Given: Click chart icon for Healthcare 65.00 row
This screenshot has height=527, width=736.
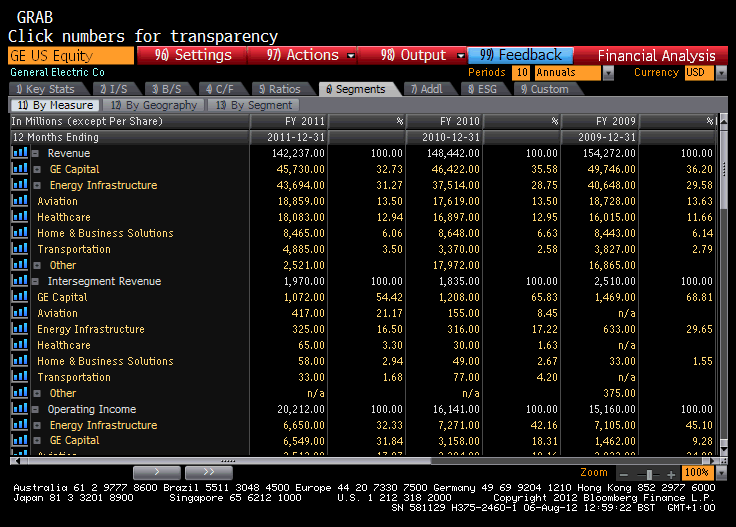Looking at the screenshot, I should pyautogui.click(x=20, y=344).
